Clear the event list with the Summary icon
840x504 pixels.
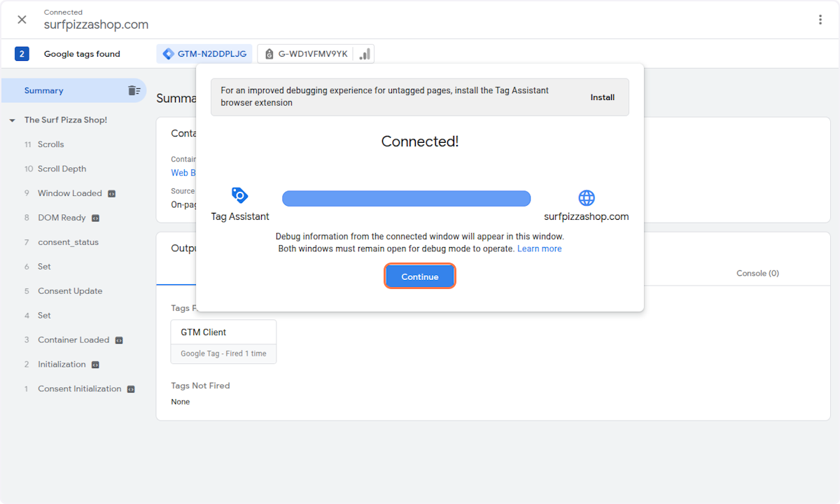[x=134, y=90]
